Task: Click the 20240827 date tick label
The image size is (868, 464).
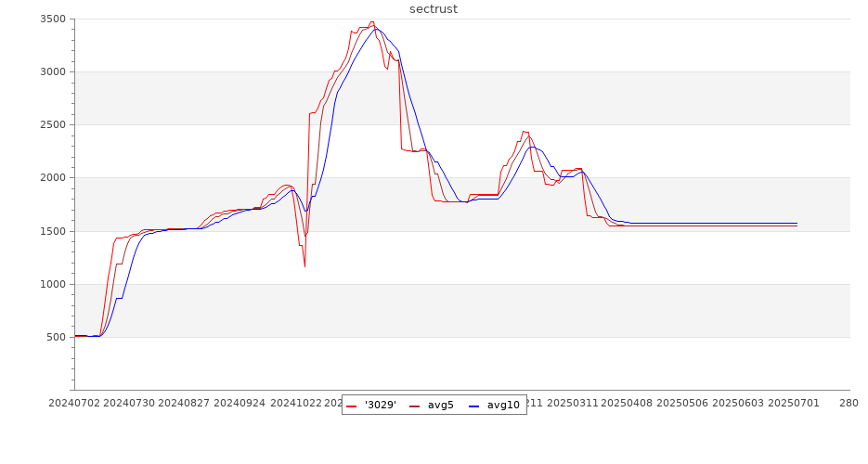Action: coord(185,403)
